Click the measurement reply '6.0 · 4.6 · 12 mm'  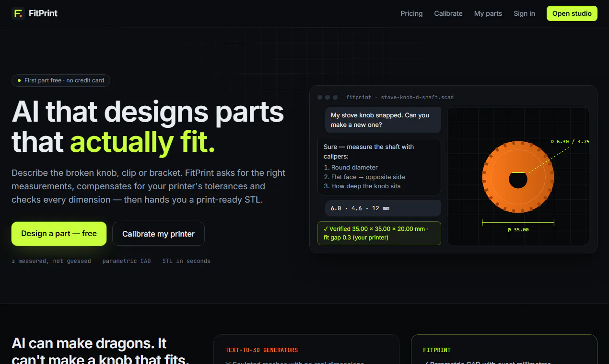tap(383, 208)
